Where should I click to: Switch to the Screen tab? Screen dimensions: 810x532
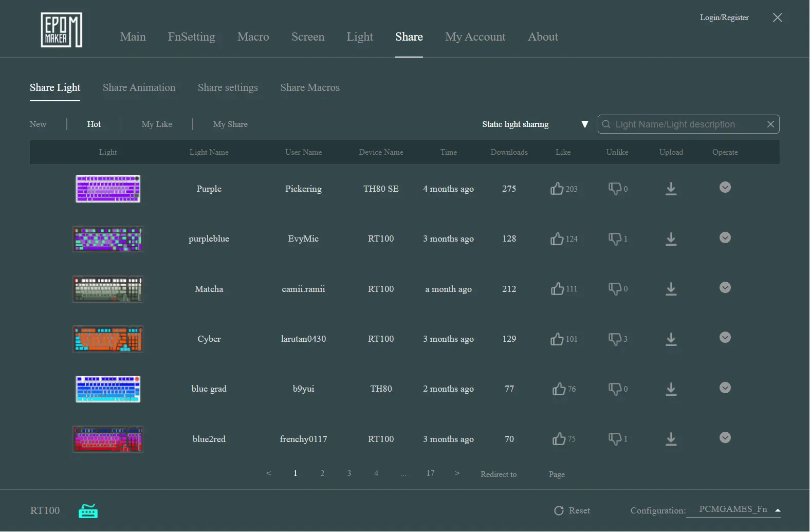(308, 36)
